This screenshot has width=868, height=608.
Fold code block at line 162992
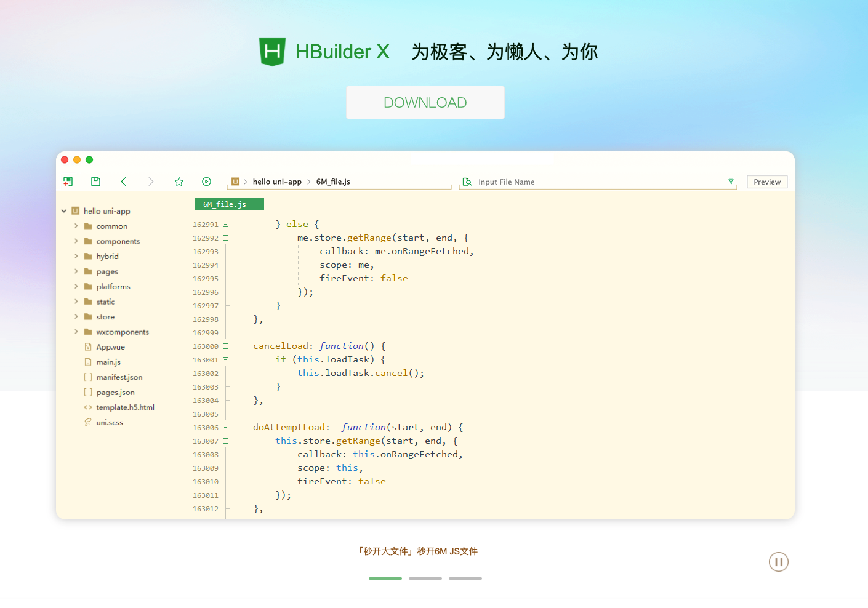click(x=224, y=238)
